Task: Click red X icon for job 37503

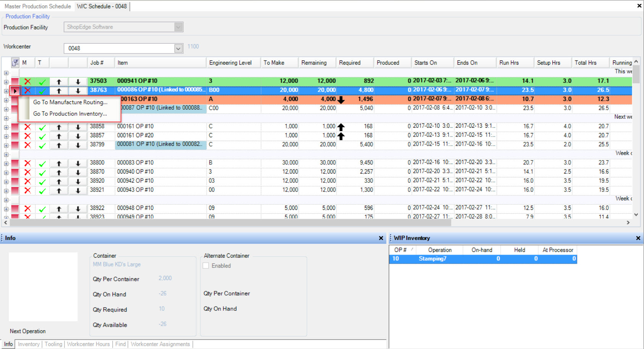Action: 27,81
